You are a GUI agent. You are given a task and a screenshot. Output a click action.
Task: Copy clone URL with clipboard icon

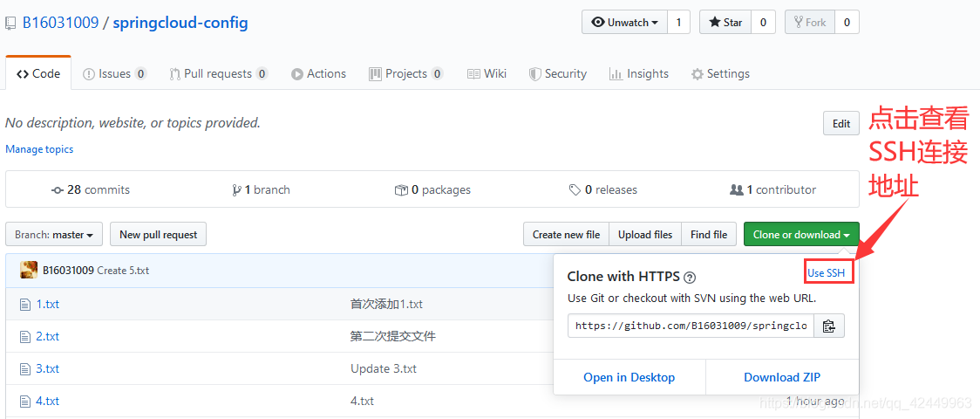[828, 326]
